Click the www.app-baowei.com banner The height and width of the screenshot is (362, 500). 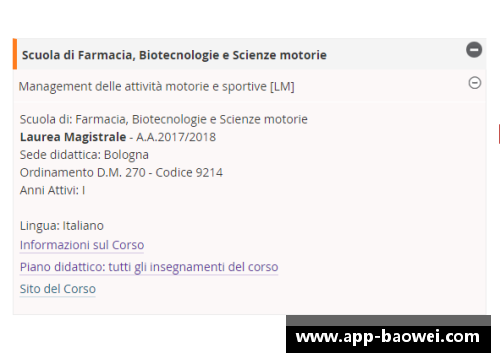[x=388, y=339]
